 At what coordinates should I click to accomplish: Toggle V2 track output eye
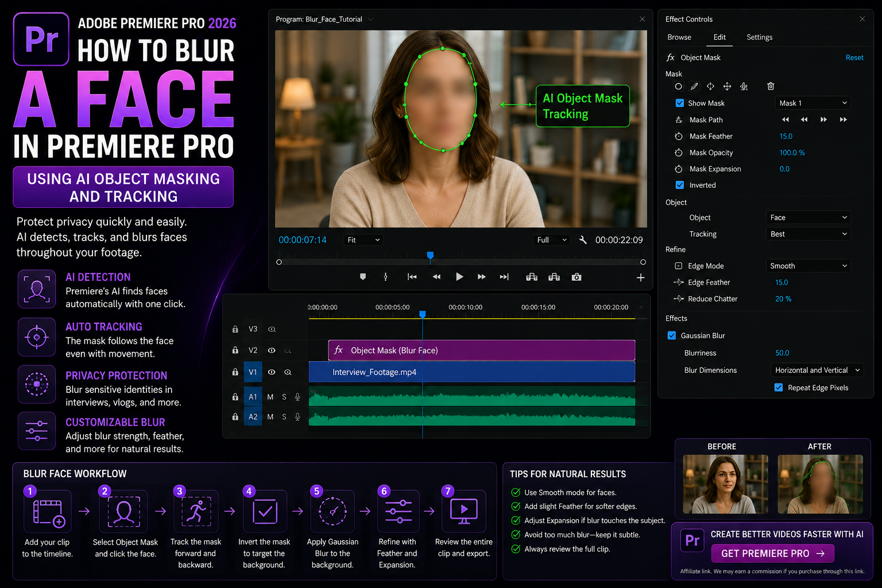point(272,350)
